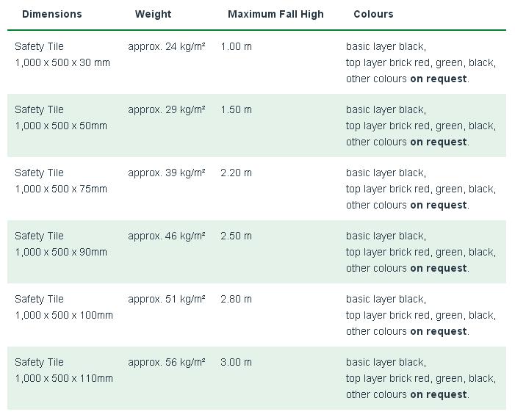Image resolution: width=515 pixels, height=420 pixels.
Task: Click the Maximum Fall High column header
Action: [275, 14]
